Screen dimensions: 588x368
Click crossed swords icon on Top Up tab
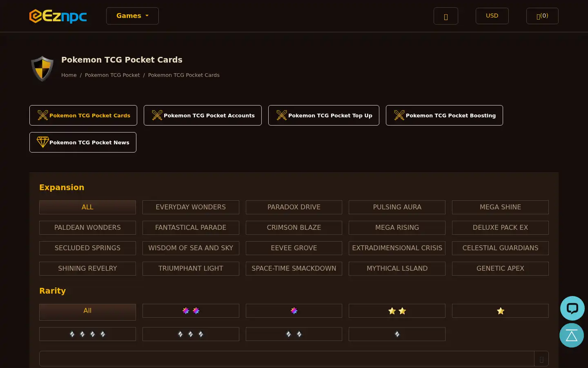(x=282, y=115)
